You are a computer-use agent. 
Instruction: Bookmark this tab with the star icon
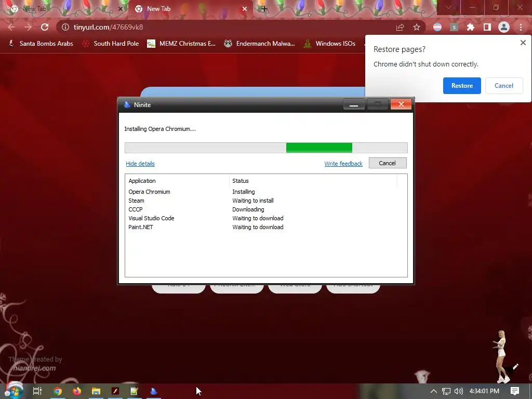coord(417,27)
